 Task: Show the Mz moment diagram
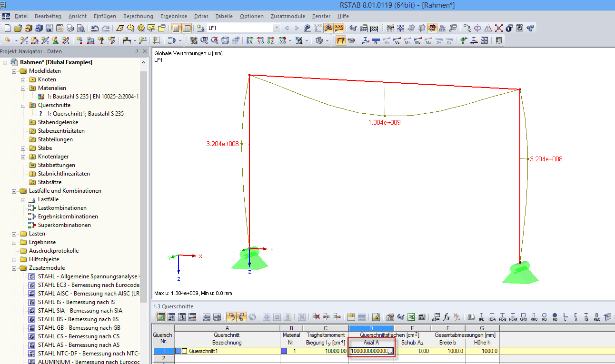428,41
